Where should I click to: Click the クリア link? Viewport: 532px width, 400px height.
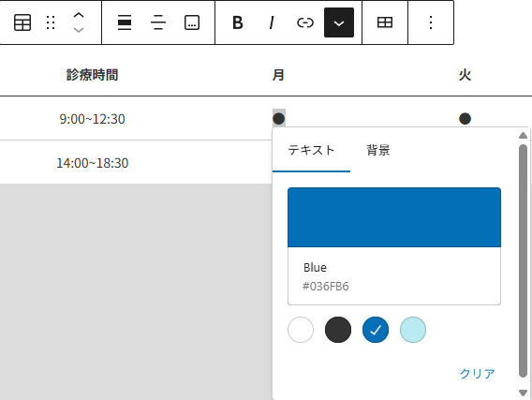point(478,374)
